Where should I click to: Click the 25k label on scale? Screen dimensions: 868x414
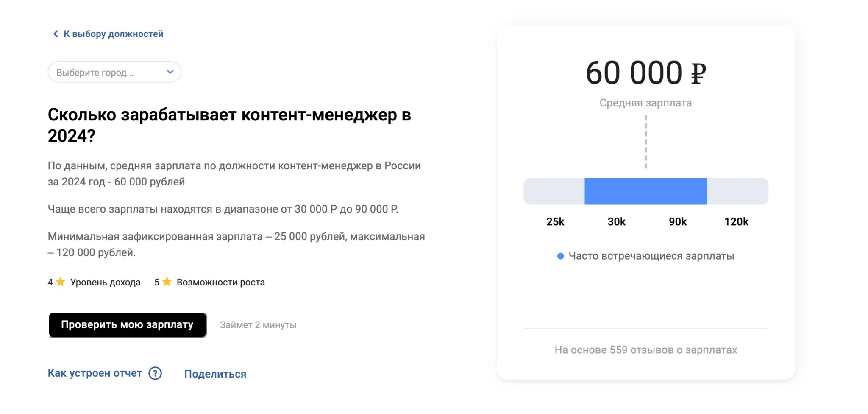(555, 222)
